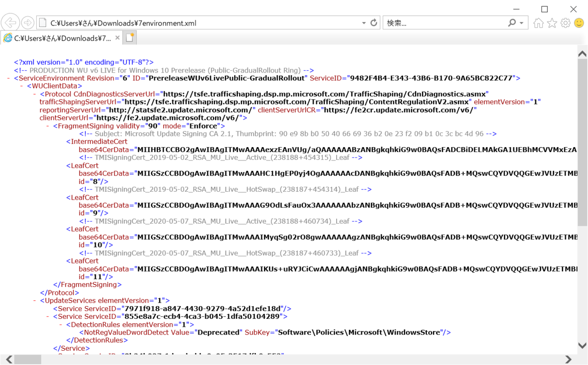Collapse the DetectionRules node

coord(61,324)
